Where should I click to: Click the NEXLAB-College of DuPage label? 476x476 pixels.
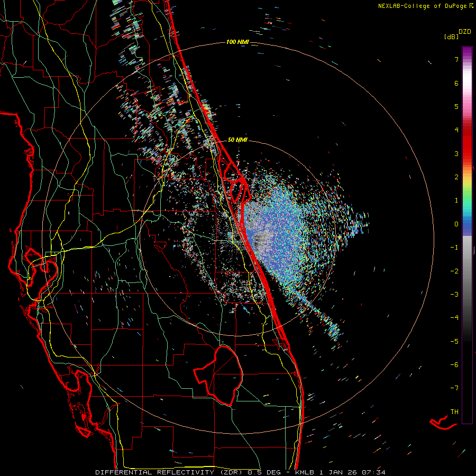tap(422, 6)
